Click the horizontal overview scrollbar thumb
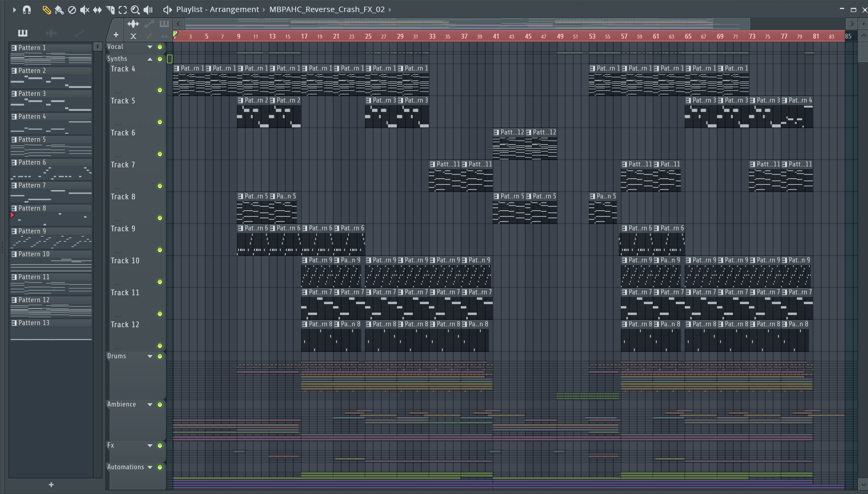 [x=467, y=24]
